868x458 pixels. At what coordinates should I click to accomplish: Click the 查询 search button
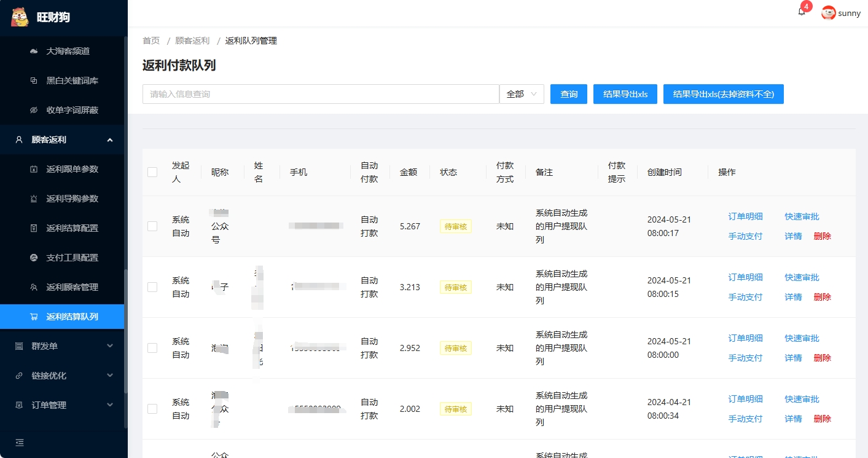click(569, 94)
